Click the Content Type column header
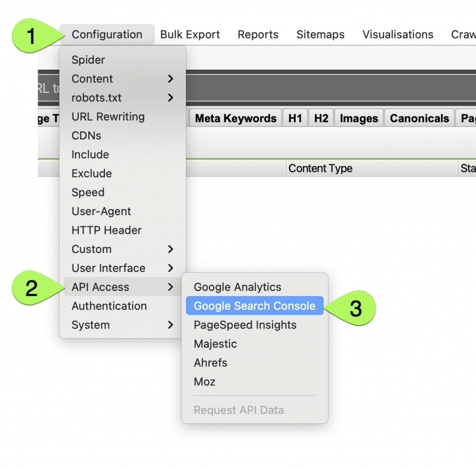 point(372,168)
